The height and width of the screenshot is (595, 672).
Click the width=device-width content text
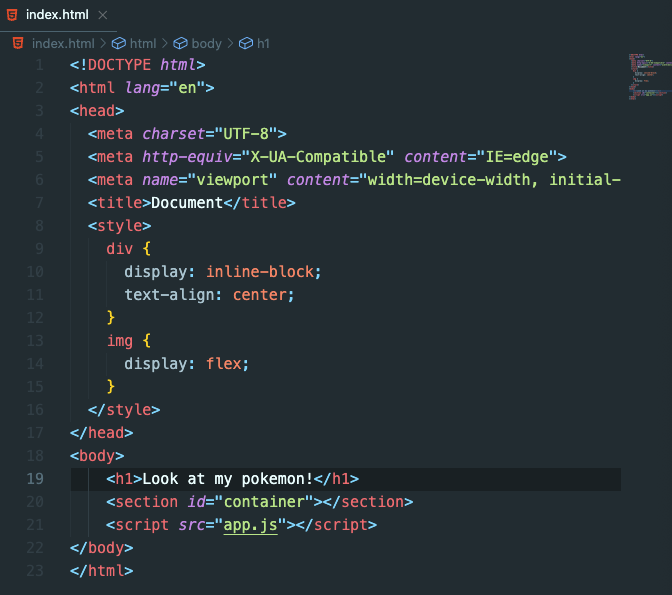pos(449,180)
